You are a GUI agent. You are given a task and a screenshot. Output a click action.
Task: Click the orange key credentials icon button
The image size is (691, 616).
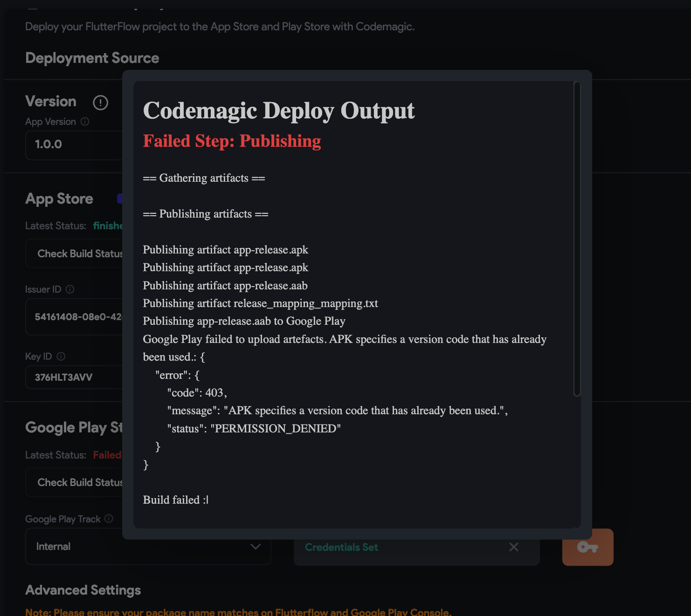(587, 547)
